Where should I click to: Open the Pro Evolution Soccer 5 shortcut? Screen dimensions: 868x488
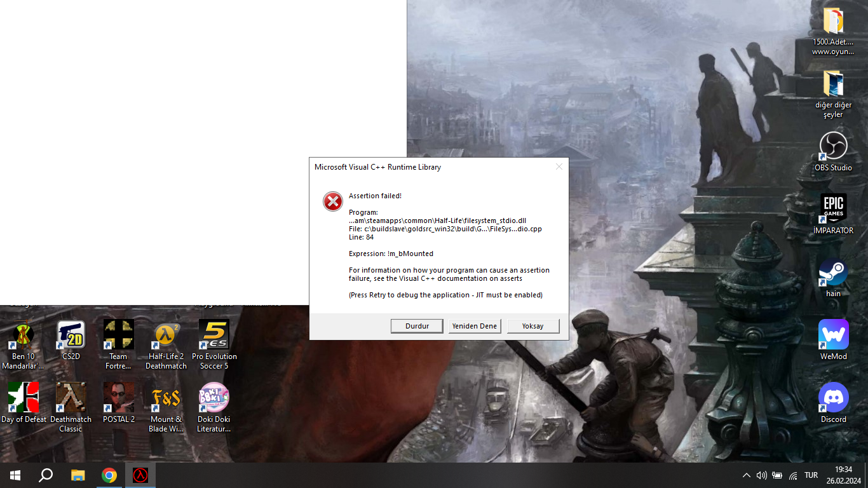[x=214, y=345]
